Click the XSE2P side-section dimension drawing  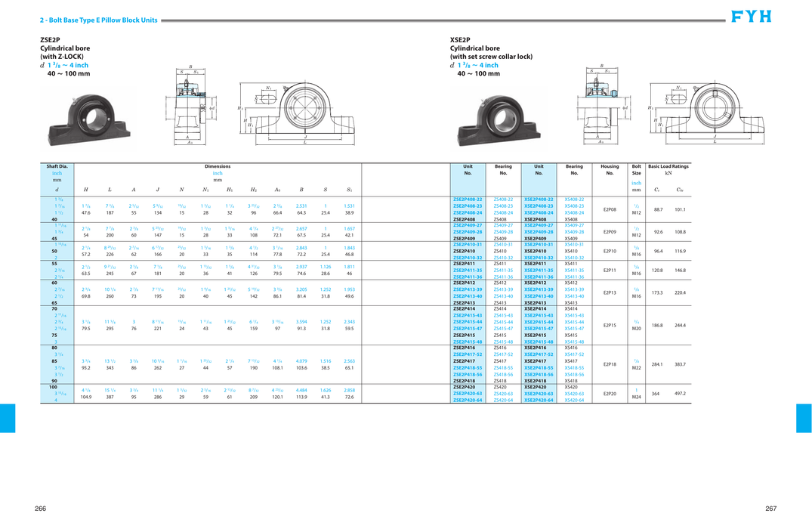[x=602, y=104]
